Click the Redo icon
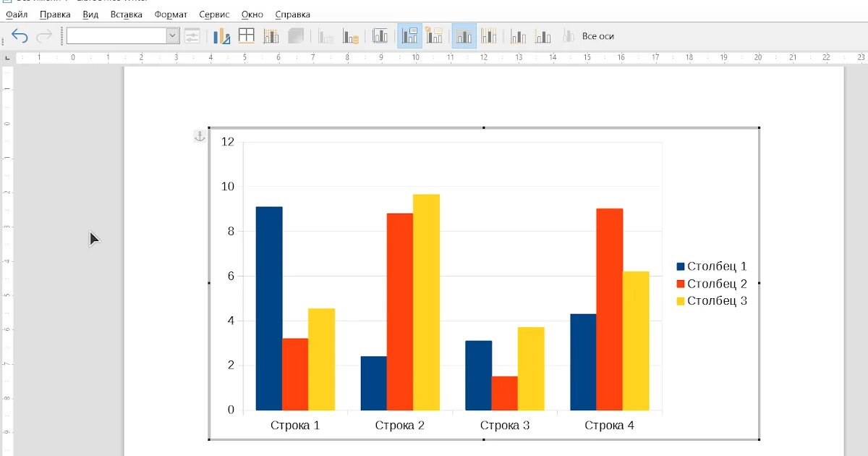Viewport: 868px width, 456px height. click(x=43, y=34)
